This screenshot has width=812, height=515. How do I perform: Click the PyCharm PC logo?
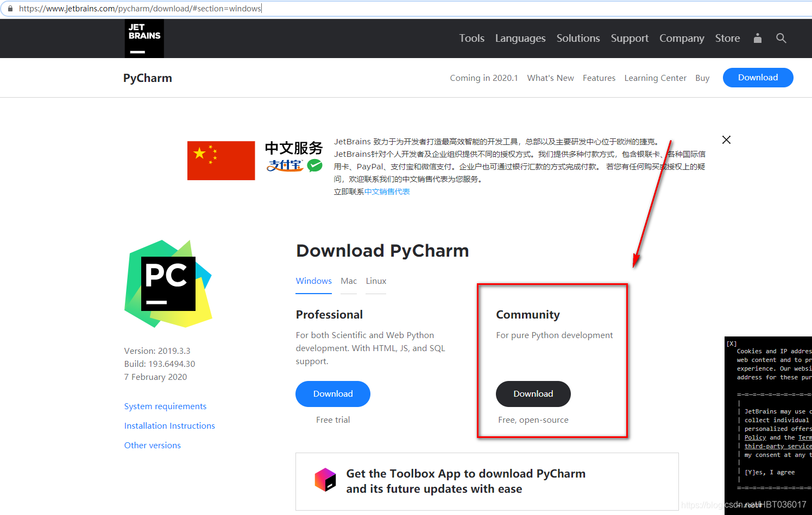point(168,284)
